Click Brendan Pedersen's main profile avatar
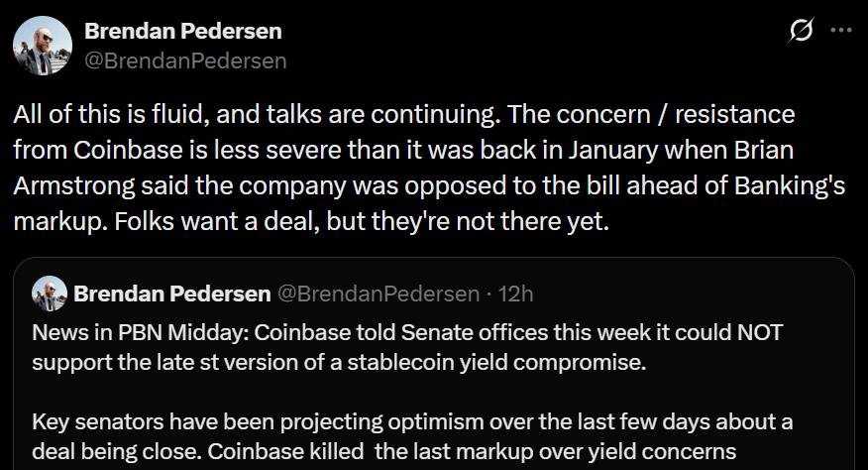868x470 pixels. pos(42,46)
